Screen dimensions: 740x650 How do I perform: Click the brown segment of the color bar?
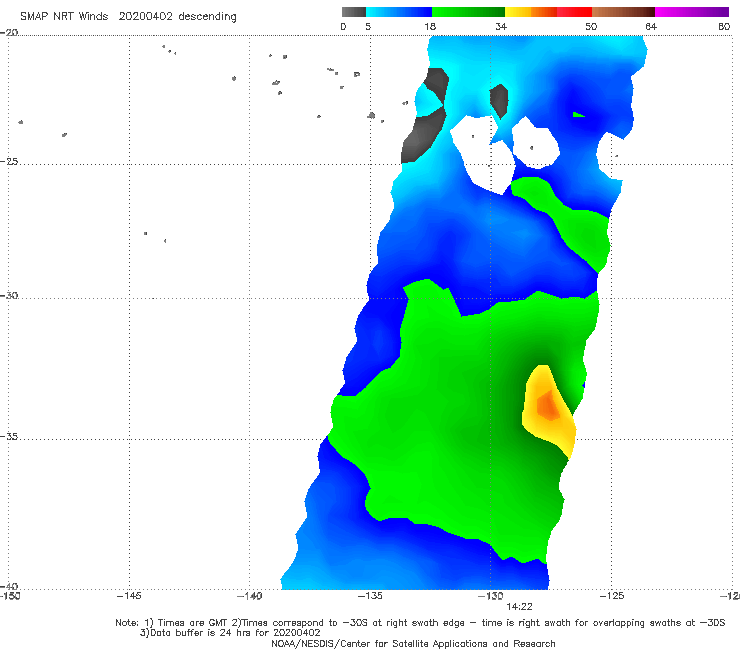pos(623,12)
